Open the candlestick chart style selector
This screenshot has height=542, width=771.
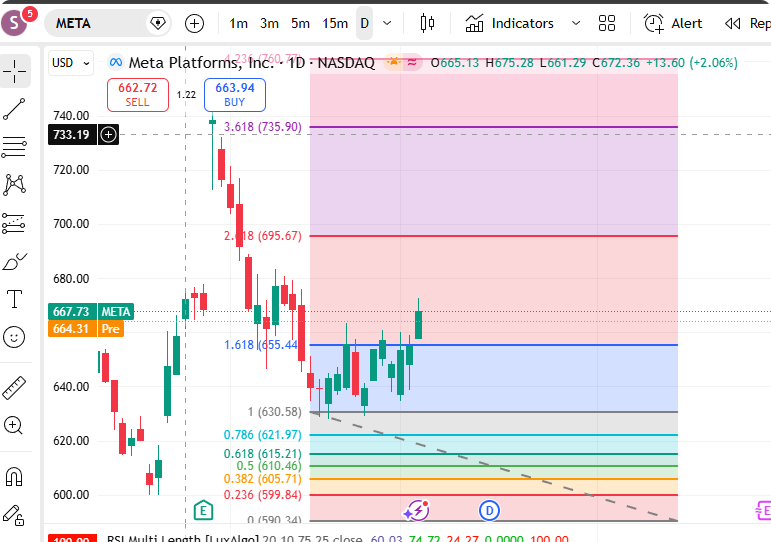pos(427,23)
